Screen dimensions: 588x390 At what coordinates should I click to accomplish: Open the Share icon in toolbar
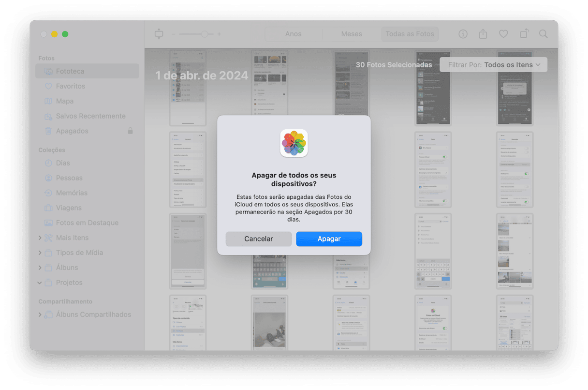point(483,34)
